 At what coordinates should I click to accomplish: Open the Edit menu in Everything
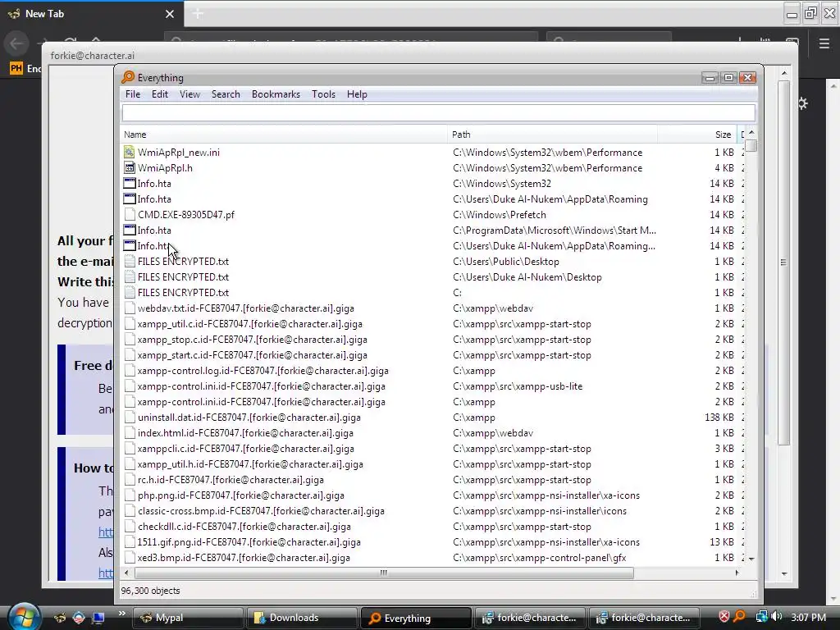click(160, 94)
